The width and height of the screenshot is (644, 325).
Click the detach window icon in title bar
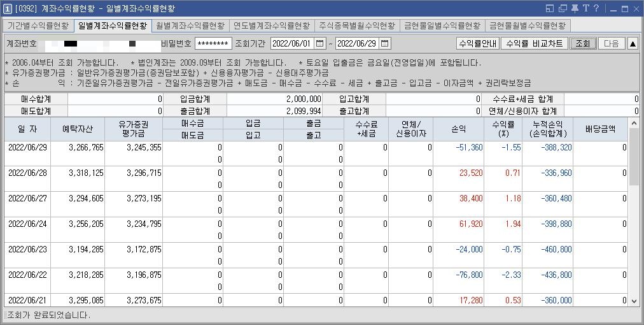[563, 9]
